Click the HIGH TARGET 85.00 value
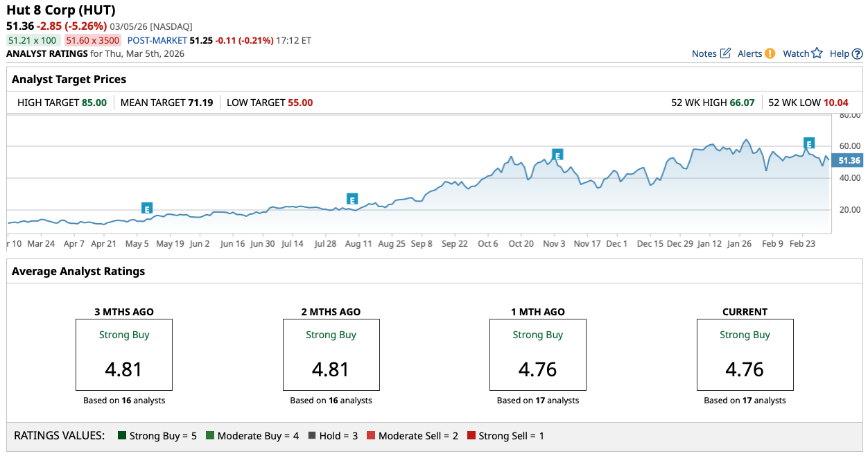This screenshot has height=456, width=868. pyautogui.click(x=94, y=103)
